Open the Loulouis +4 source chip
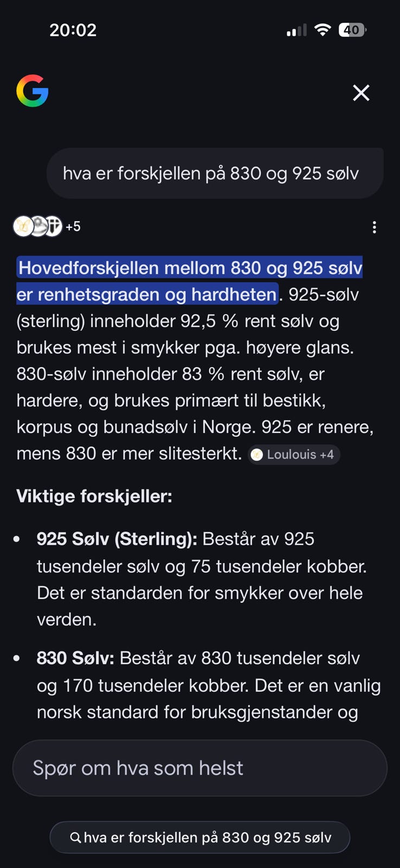Viewport: 400px width, 868px height. [294, 455]
